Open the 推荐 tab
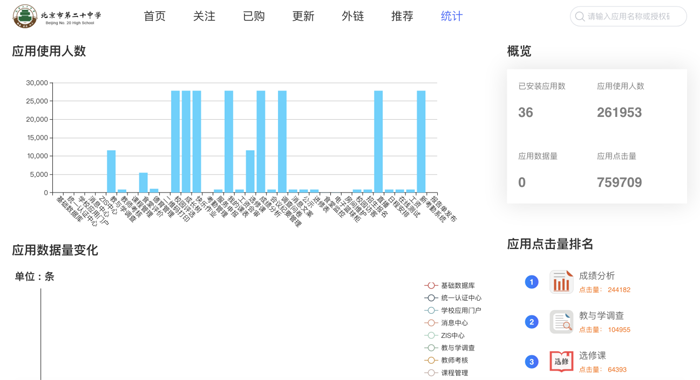The height and width of the screenshot is (380, 700). (x=402, y=16)
